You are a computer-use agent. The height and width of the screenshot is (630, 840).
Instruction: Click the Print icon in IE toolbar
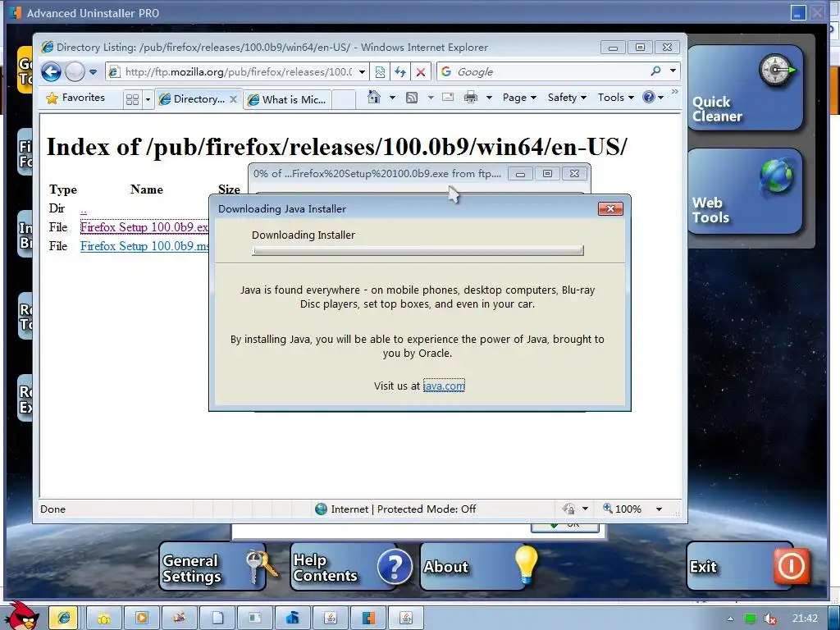(471, 98)
